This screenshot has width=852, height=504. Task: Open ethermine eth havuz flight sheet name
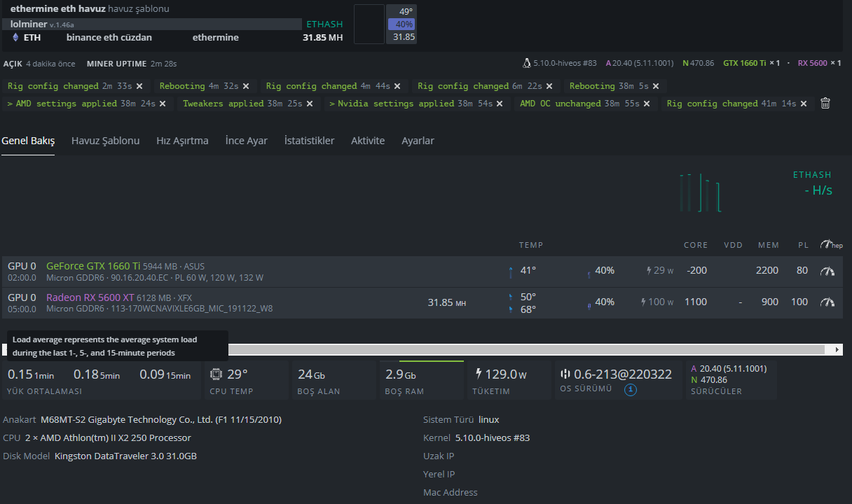(58, 9)
